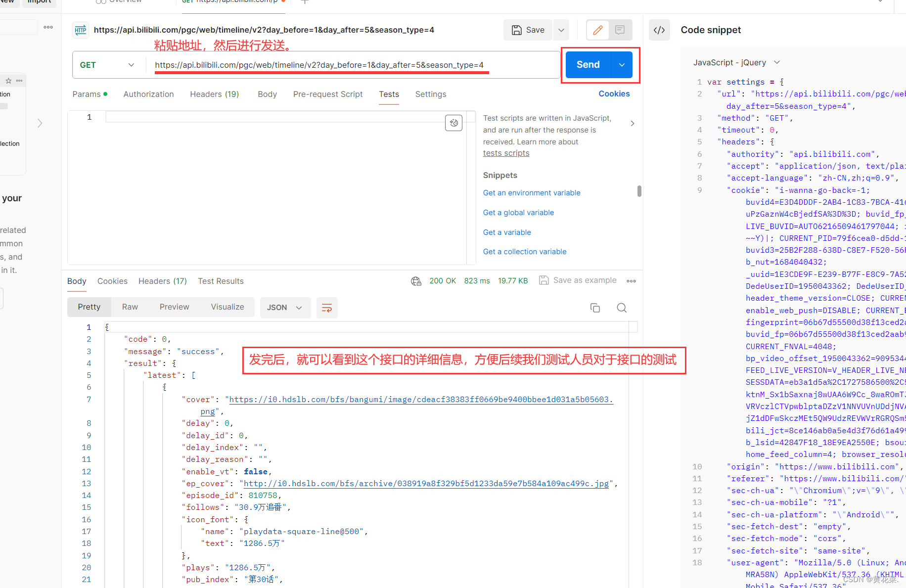Click the Snippets heading

[500, 175]
